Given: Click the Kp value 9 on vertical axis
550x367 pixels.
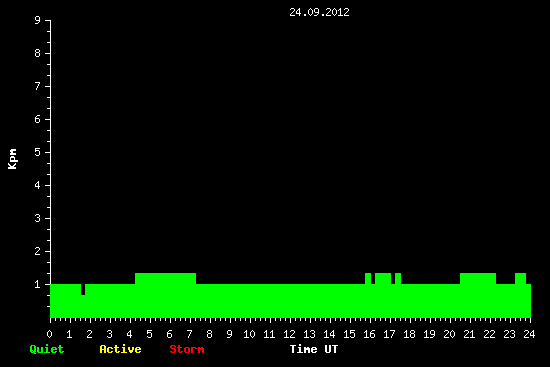Looking at the screenshot, I should click(x=38, y=20).
